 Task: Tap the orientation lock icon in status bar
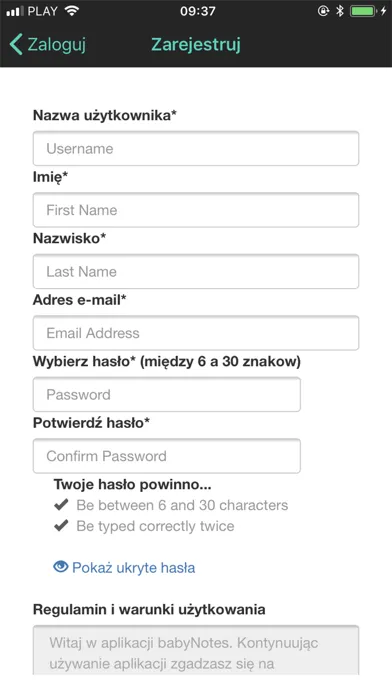coord(323,11)
